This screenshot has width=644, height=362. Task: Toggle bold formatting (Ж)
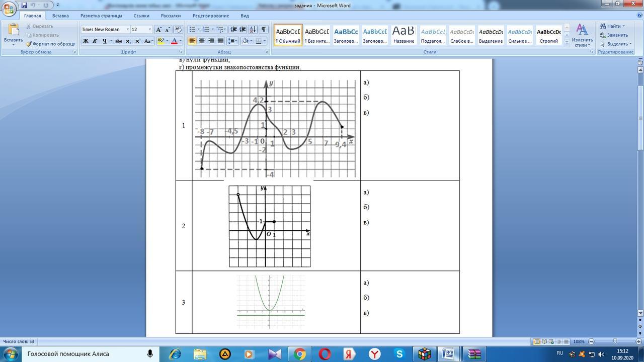(86, 41)
